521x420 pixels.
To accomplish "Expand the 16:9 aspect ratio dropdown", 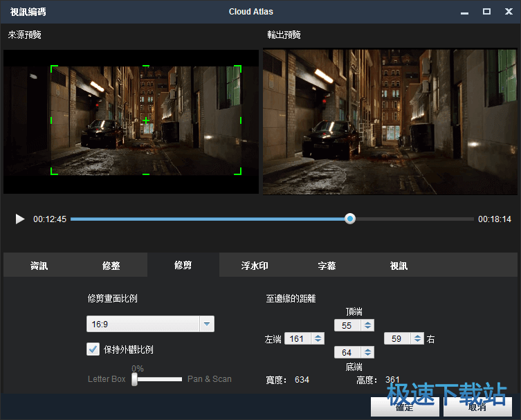I will click(150, 324).
